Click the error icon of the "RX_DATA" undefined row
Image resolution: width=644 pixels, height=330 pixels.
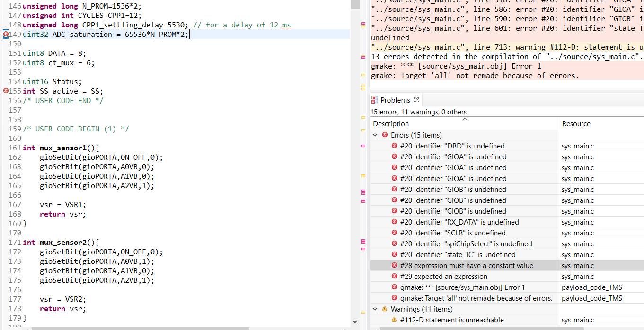coord(394,222)
